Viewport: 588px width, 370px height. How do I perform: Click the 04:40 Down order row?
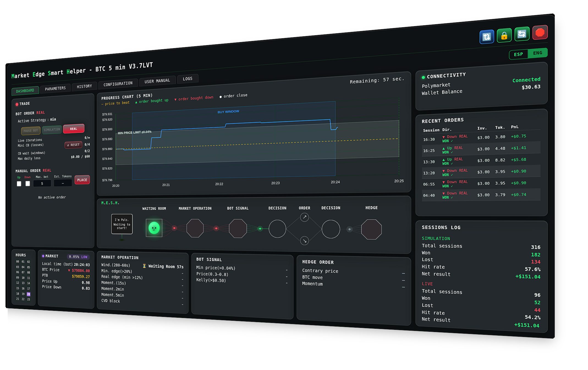tap(481, 195)
